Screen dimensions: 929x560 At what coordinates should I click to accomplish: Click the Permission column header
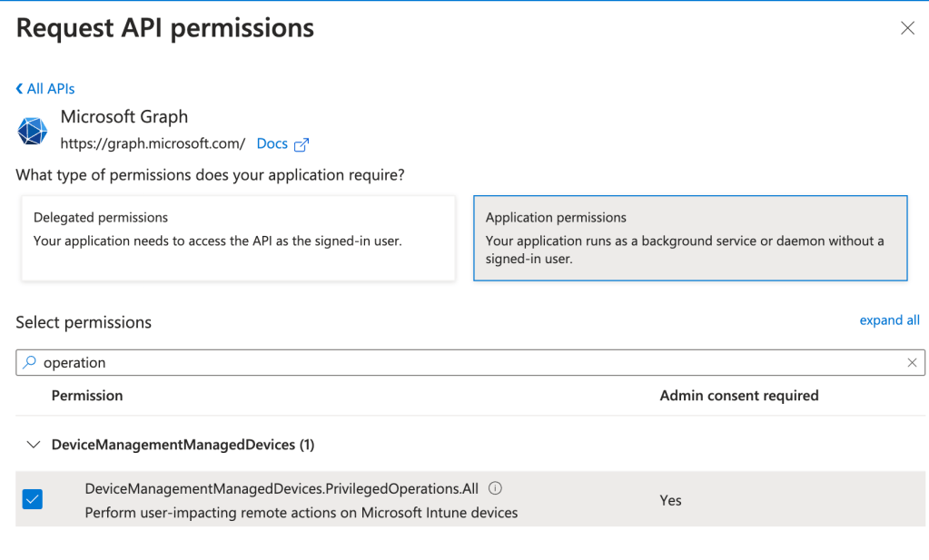coord(87,396)
